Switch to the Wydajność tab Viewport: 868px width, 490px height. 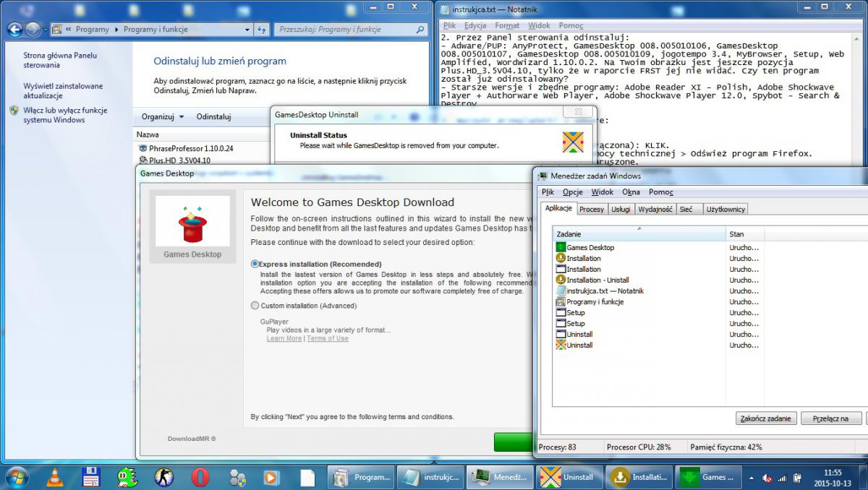pos(655,209)
